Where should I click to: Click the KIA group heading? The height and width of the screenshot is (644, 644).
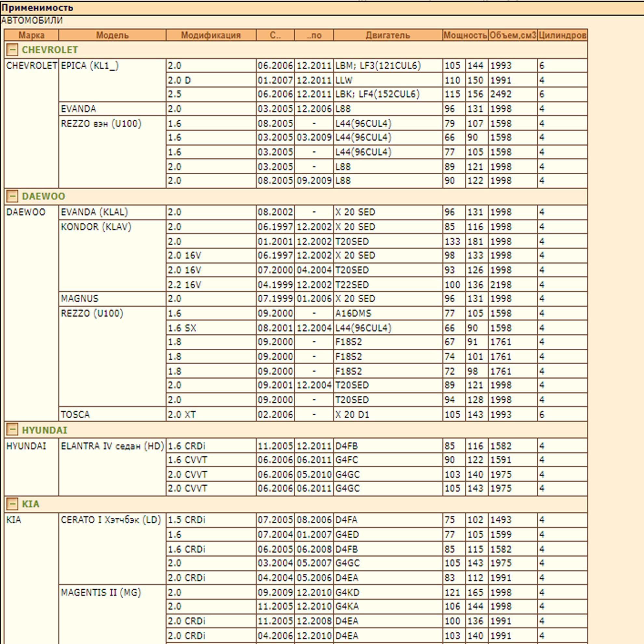click(x=30, y=504)
